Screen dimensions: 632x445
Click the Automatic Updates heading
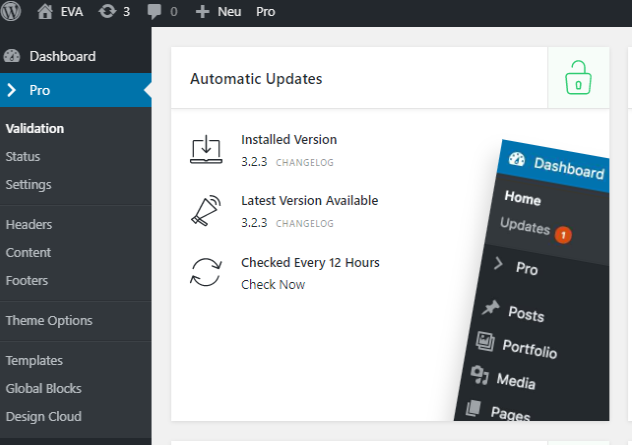click(x=256, y=79)
